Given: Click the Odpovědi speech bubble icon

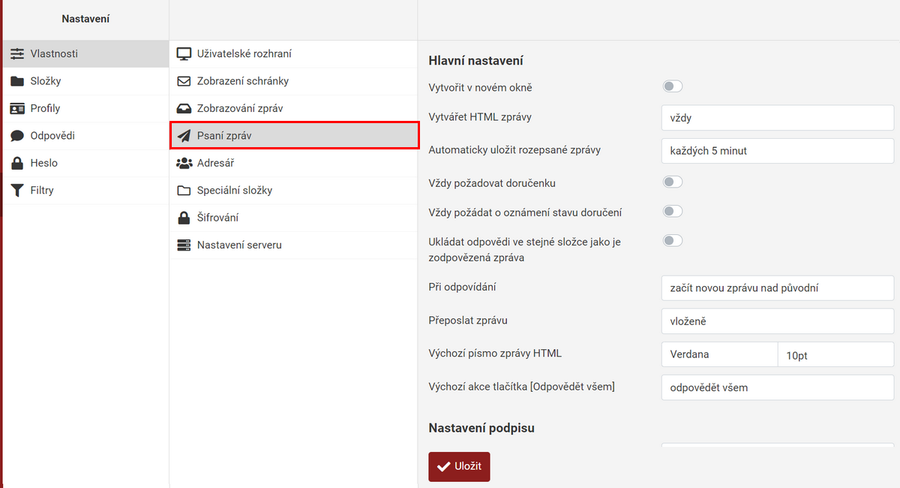Looking at the screenshot, I should coord(18,136).
